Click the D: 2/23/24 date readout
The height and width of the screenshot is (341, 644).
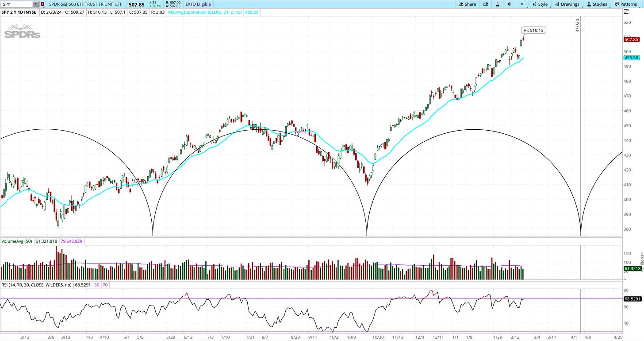tap(51, 12)
